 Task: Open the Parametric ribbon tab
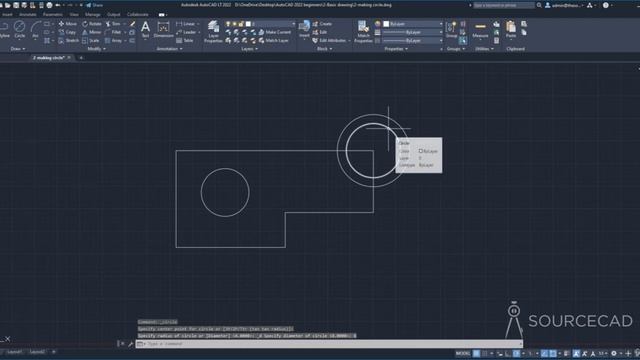(53, 14)
